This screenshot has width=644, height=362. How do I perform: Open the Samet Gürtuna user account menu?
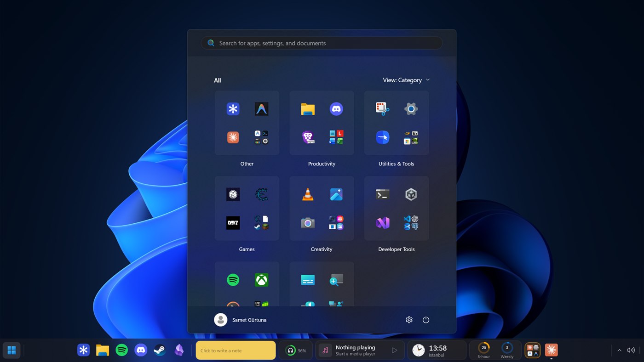coord(241,320)
